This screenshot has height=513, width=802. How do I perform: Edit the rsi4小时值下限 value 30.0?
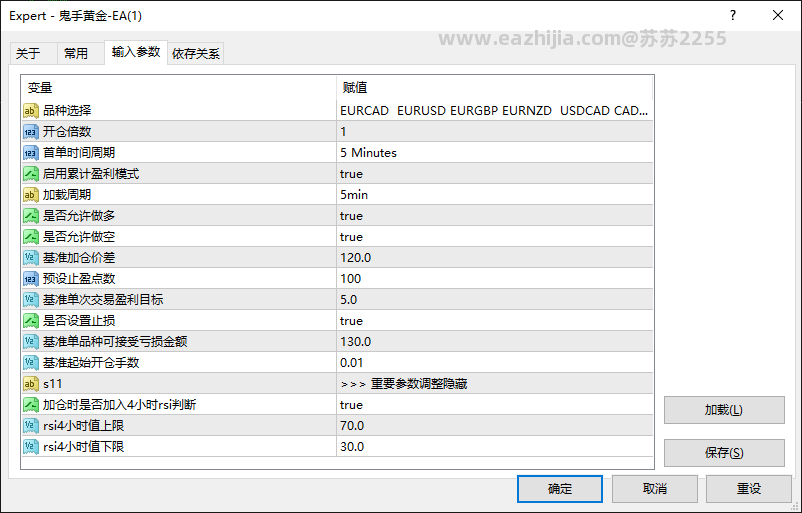click(495, 447)
